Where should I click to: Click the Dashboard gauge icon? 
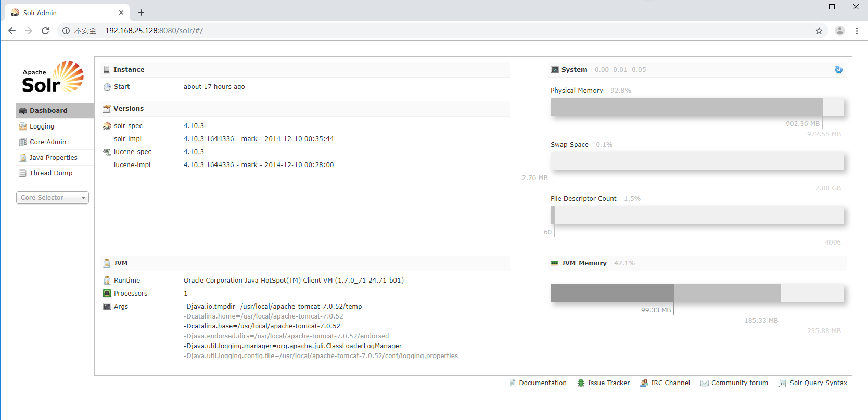coord(23,111)
